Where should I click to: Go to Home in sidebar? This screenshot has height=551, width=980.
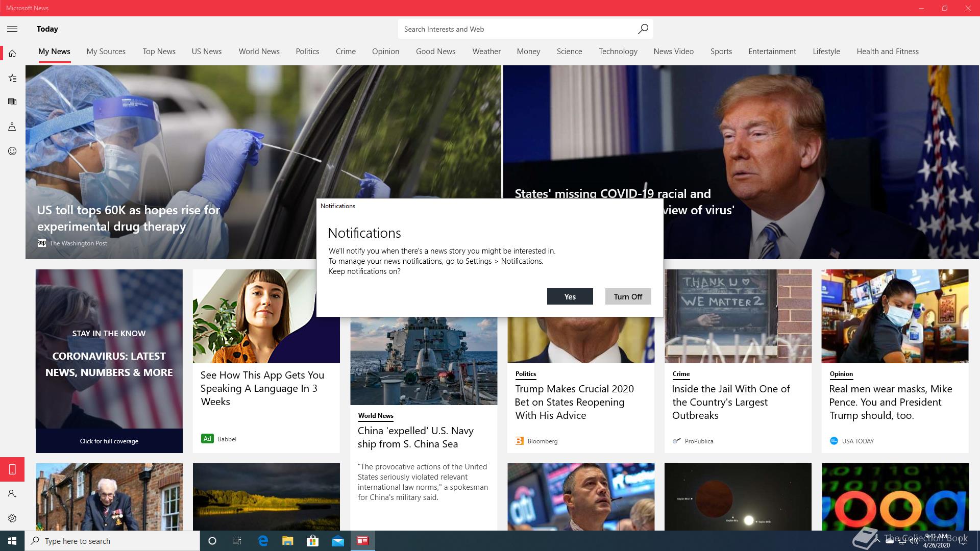(12, 53)
